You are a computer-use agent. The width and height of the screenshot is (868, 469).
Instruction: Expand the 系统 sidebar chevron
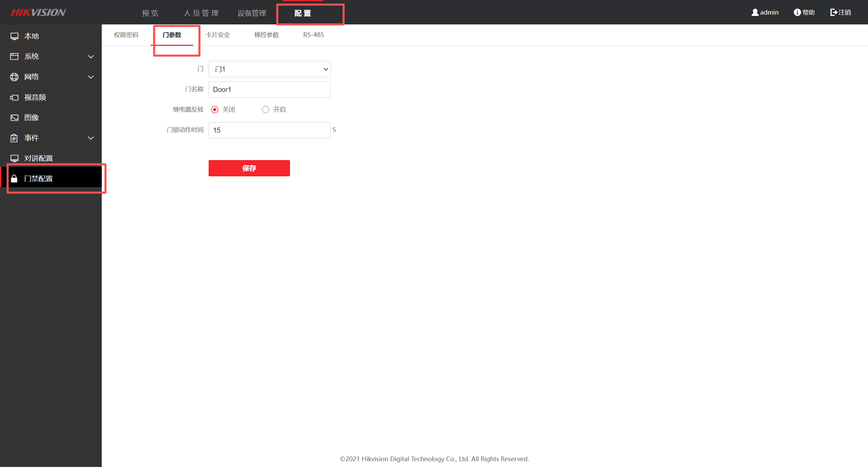(x=91, y=57)
